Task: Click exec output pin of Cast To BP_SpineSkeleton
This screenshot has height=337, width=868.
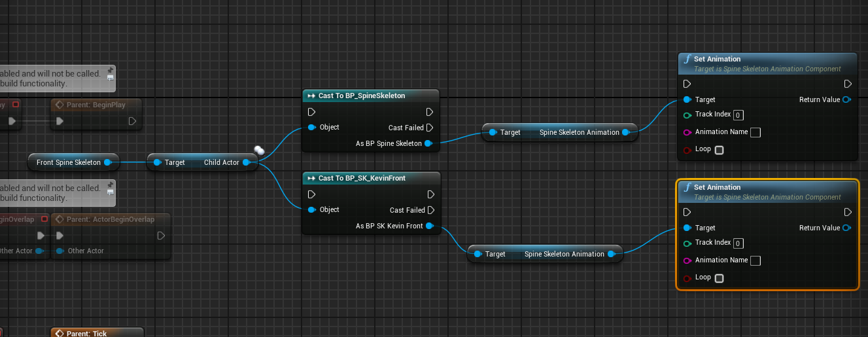Action: 430,112
